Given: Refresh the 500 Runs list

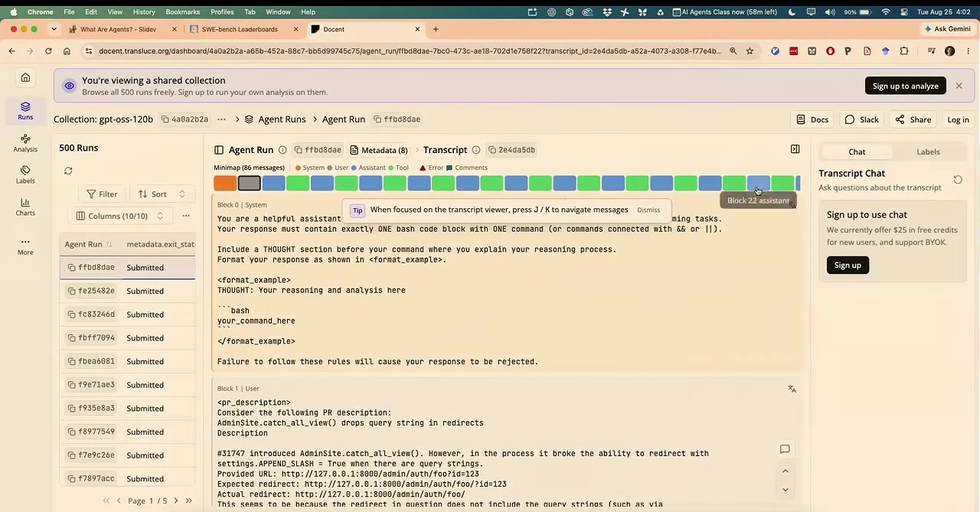Looking at the screenshot, I should tap(68, 171).
